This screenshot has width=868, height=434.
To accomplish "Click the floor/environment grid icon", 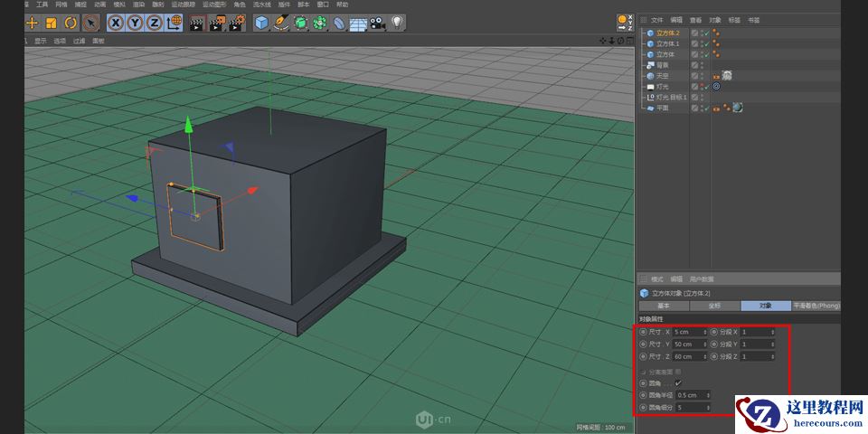I will [358, 24].
